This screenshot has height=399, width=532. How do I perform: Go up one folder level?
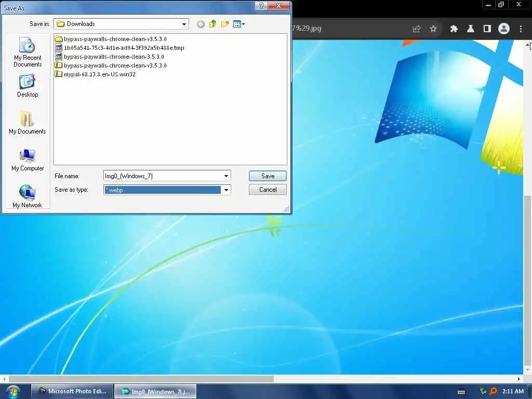coord(212,24)
